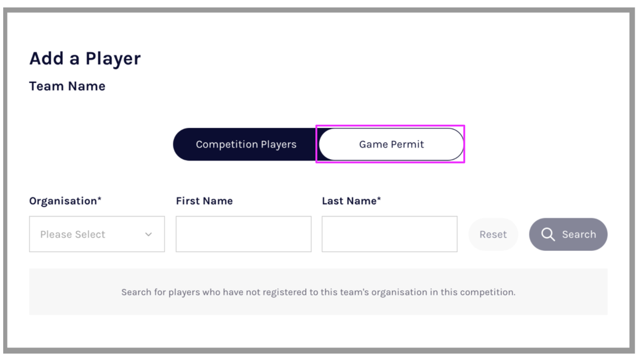This screenshot has width=644, height=361.
Task: Switch to the Competition Players tab
Action: click(x=245, y=145)
